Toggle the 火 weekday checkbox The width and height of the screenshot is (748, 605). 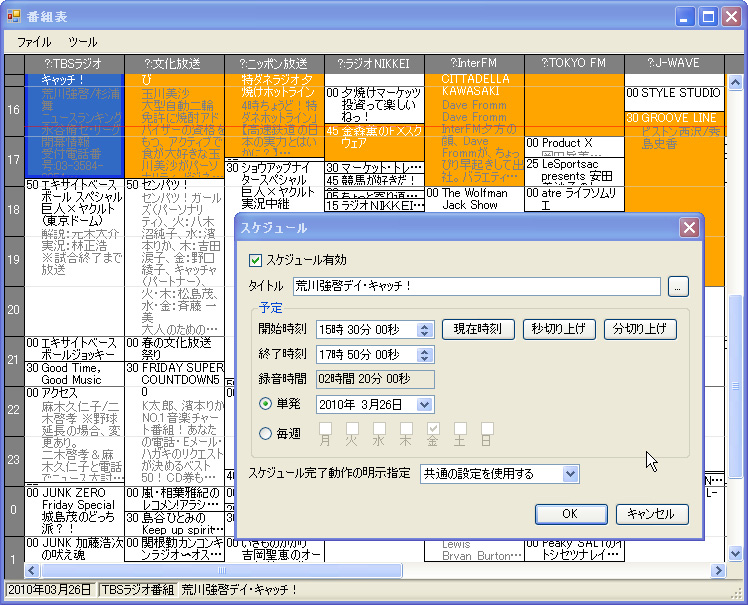coord(352,428)
